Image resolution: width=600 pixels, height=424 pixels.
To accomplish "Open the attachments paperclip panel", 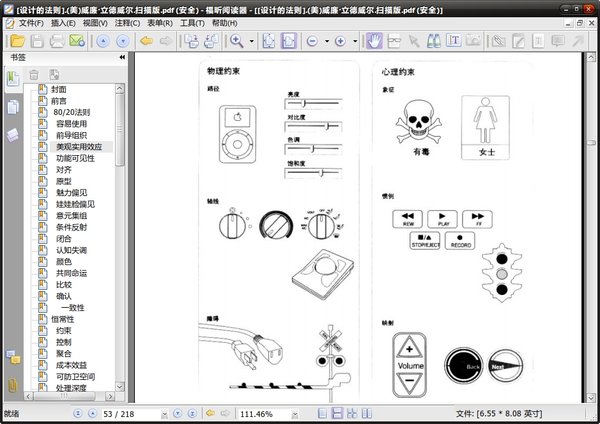I will 13,385.
